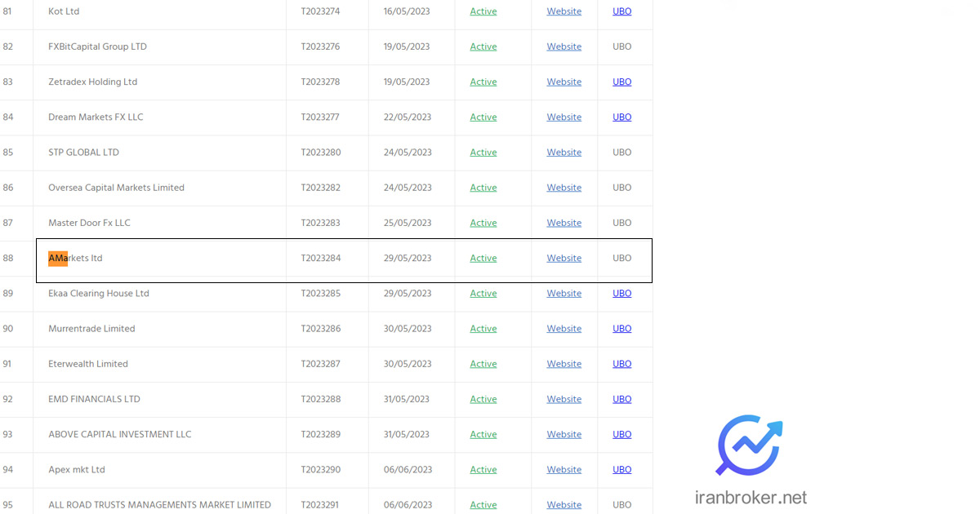Select license number T2023277
This screenshot has height=514, width=980.
320,117
